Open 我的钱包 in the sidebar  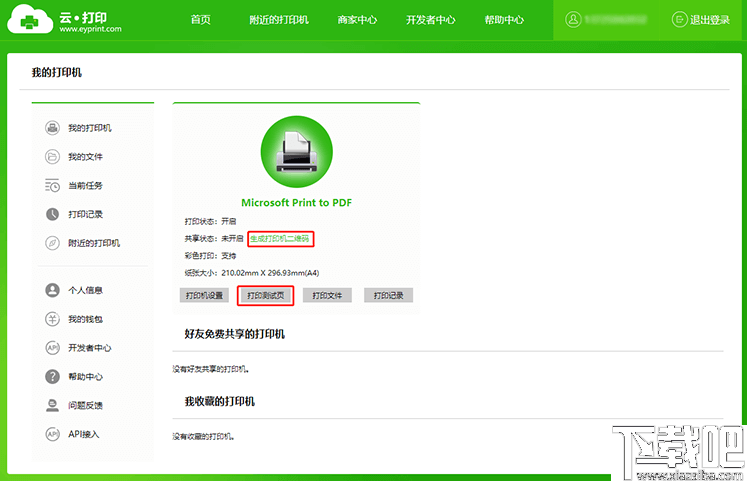coord(85,319)
